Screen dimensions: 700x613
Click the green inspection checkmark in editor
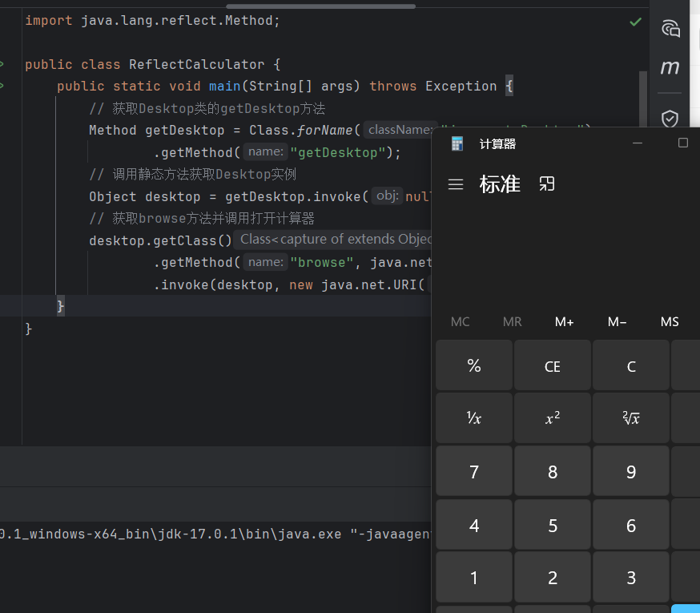[x=635, y=22]
